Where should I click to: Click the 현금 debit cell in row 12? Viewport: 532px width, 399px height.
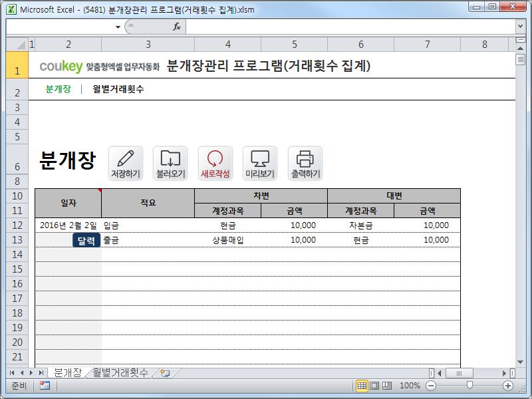click(227, 225)
